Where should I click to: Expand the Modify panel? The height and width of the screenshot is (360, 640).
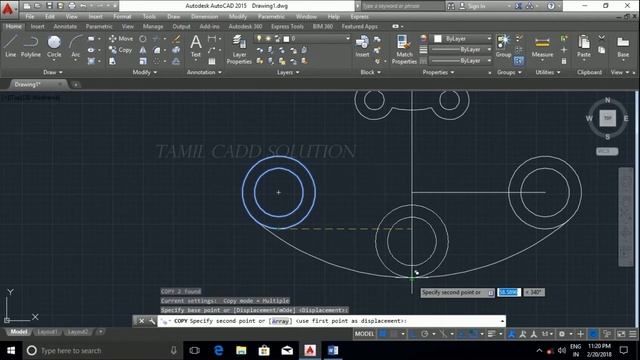[144, 72]
